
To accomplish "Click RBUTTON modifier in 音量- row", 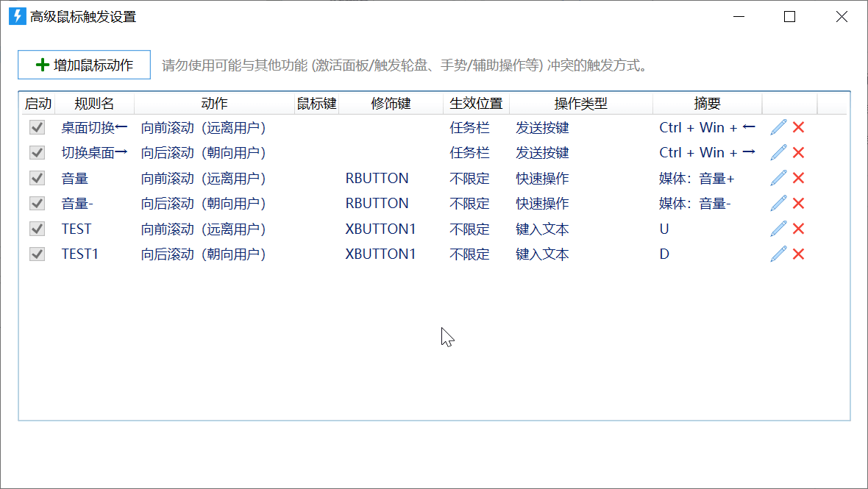I will [377, 204].
